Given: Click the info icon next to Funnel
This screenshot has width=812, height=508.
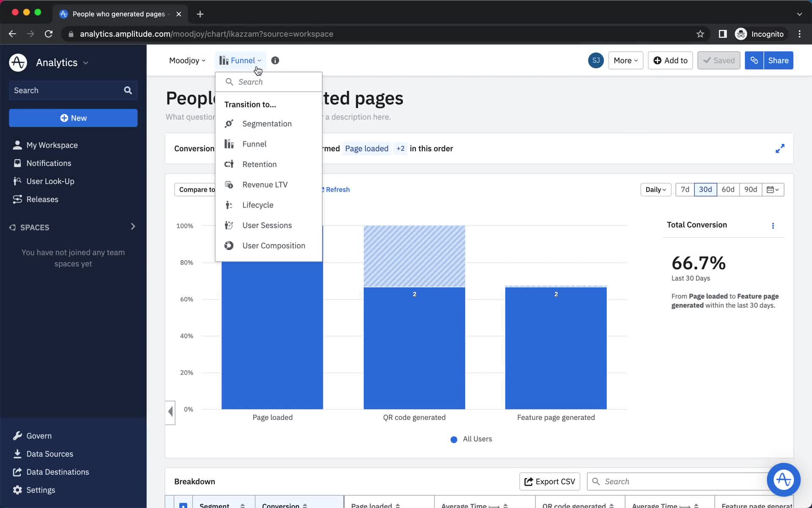Looking at the screenshot, I should tap(275, 60).
